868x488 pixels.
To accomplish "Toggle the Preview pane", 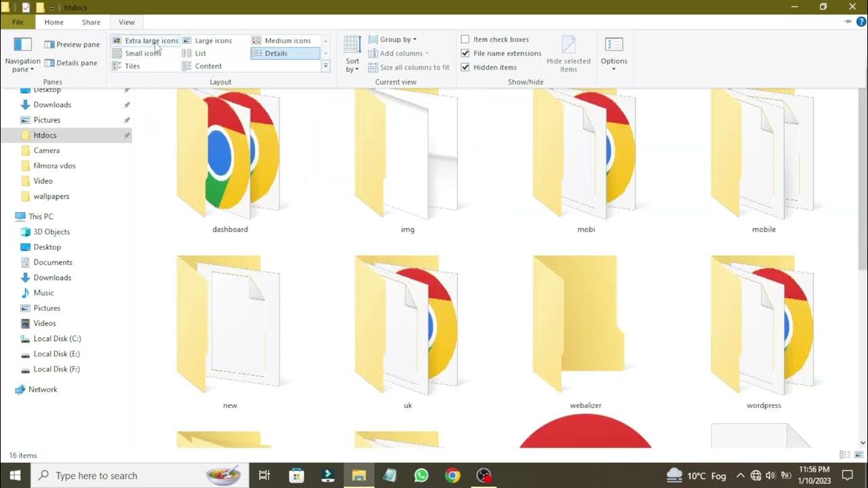I will coord(72,45).
